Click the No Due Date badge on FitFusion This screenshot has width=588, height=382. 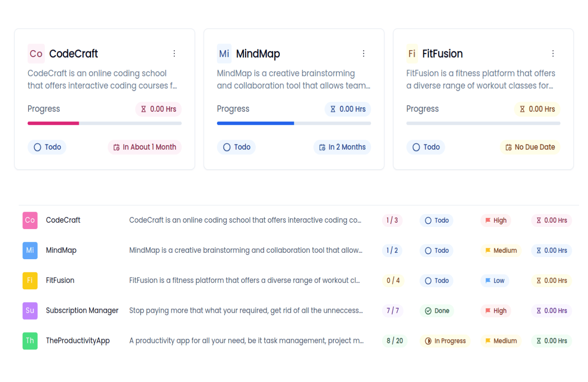(530, 147)
